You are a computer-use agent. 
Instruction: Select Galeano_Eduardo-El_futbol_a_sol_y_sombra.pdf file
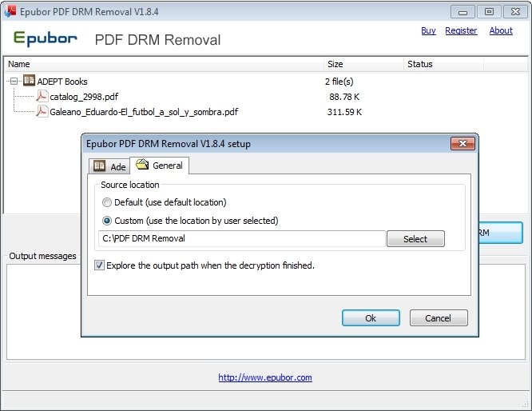[144, 112]
